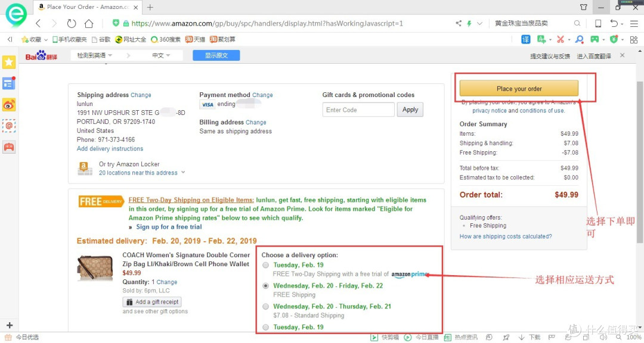Reload the page with the refresh icon
The image size is (644, 343).
click(x=72, y=23)
